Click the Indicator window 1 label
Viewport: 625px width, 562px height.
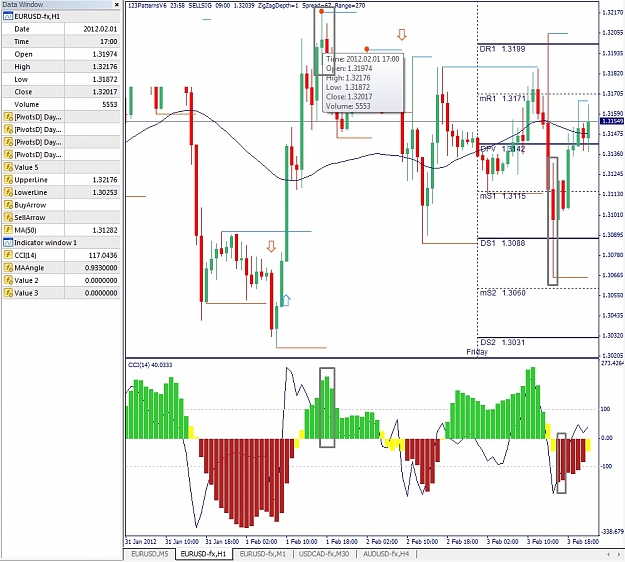(x=45, y=243)
